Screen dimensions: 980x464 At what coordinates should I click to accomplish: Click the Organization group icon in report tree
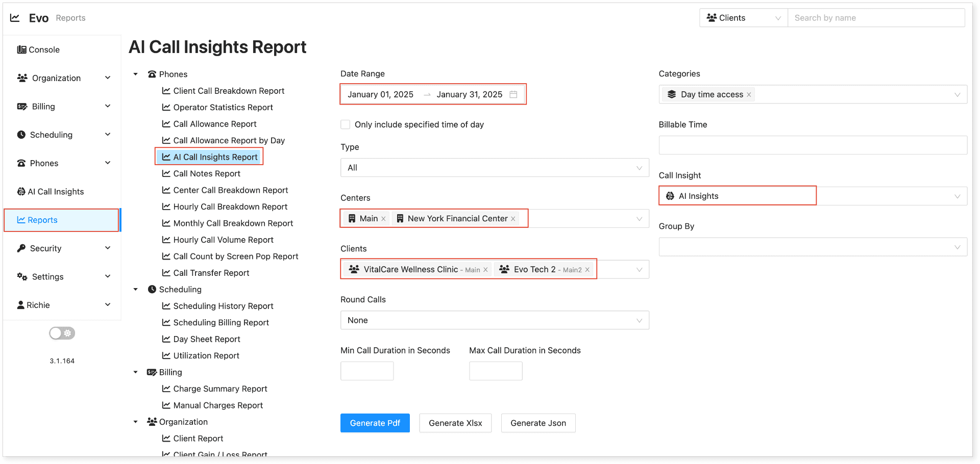point(152,422)
